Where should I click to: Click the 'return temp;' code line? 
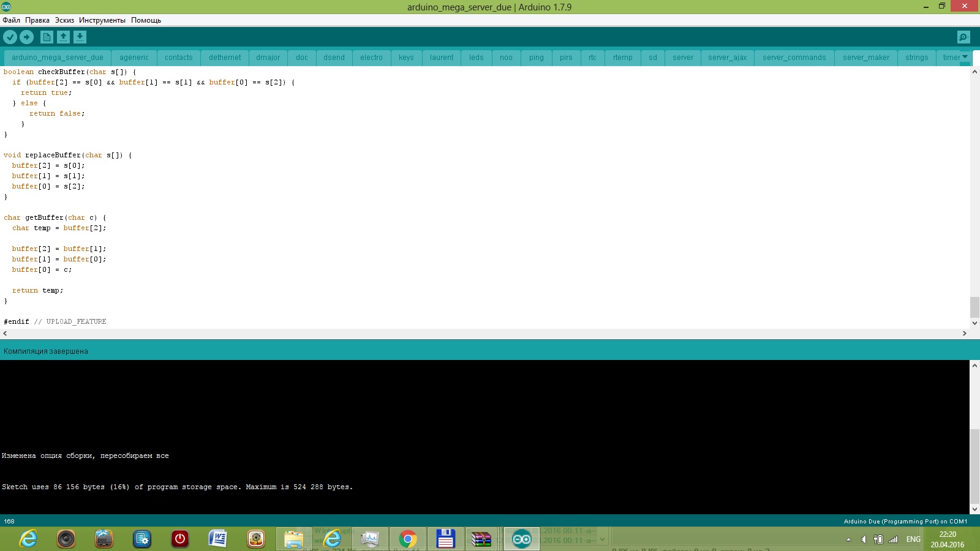click(37, 290)
